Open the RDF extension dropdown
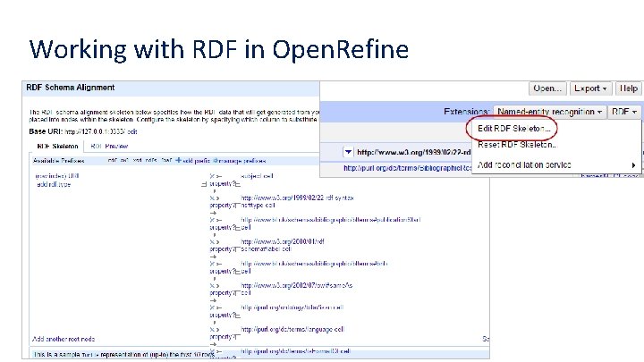The height and width of the screenshot is (362, 644). coord(624,112)
